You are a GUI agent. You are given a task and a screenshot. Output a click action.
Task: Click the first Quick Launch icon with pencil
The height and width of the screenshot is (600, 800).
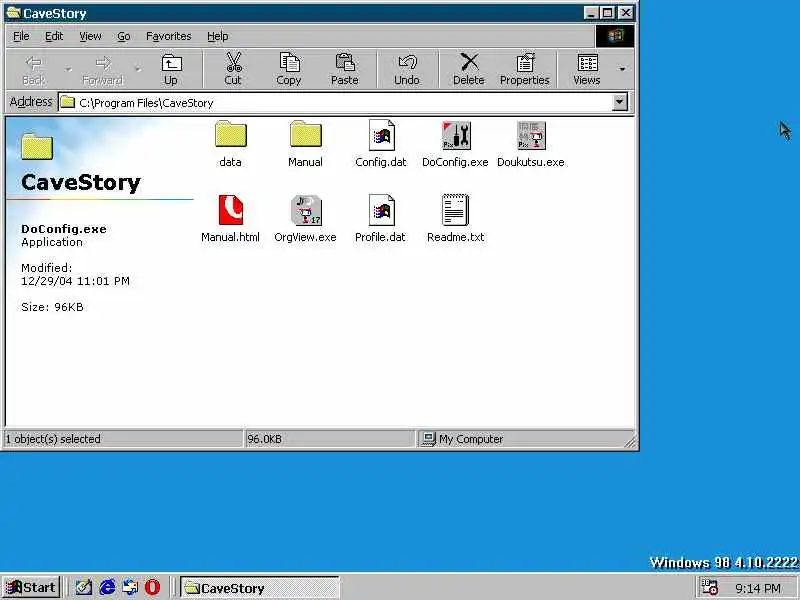click(x=84, y=587)
